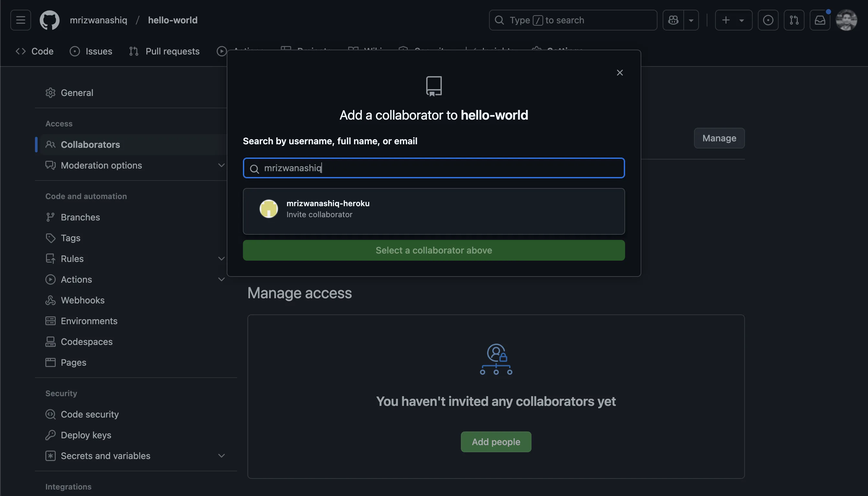
Task: Click "Search by username, full name, or email" label
Action: 330,141
